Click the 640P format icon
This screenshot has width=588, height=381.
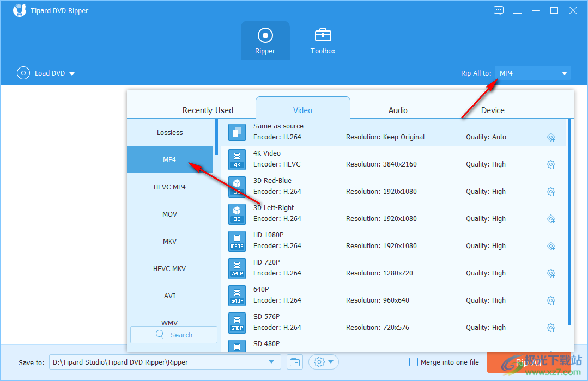coord(237,295)
